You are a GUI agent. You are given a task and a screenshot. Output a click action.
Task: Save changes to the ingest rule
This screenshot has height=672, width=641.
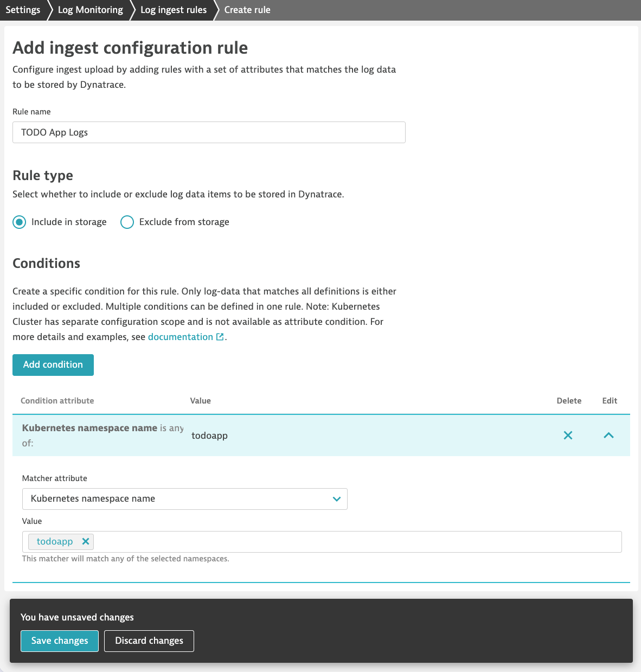point(59,641)
